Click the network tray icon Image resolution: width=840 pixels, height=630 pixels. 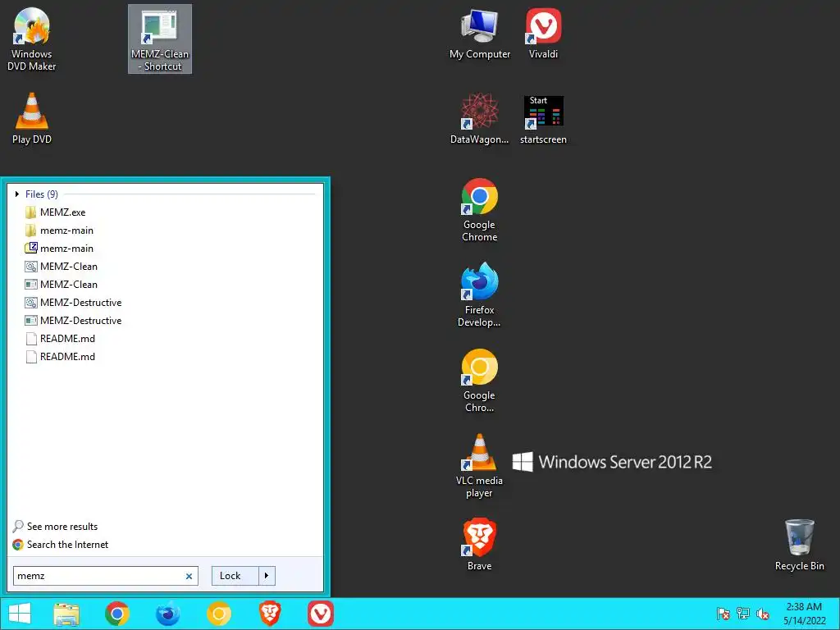coord(743,614)
